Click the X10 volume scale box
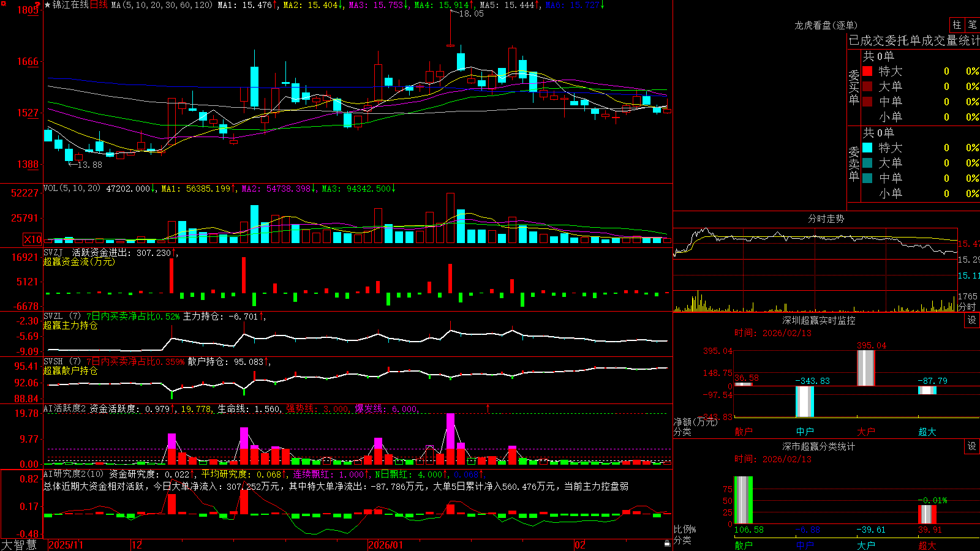 [33, 239]
